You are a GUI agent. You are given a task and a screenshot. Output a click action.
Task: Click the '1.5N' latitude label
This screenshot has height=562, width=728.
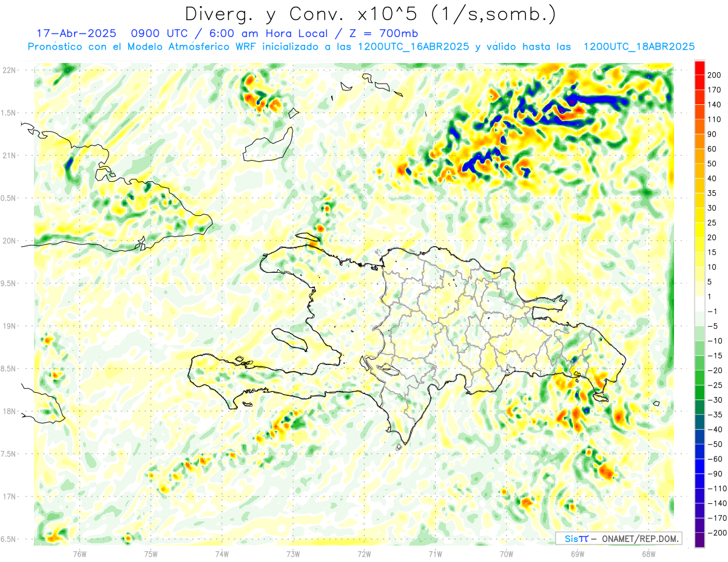[x=9, y=113]
